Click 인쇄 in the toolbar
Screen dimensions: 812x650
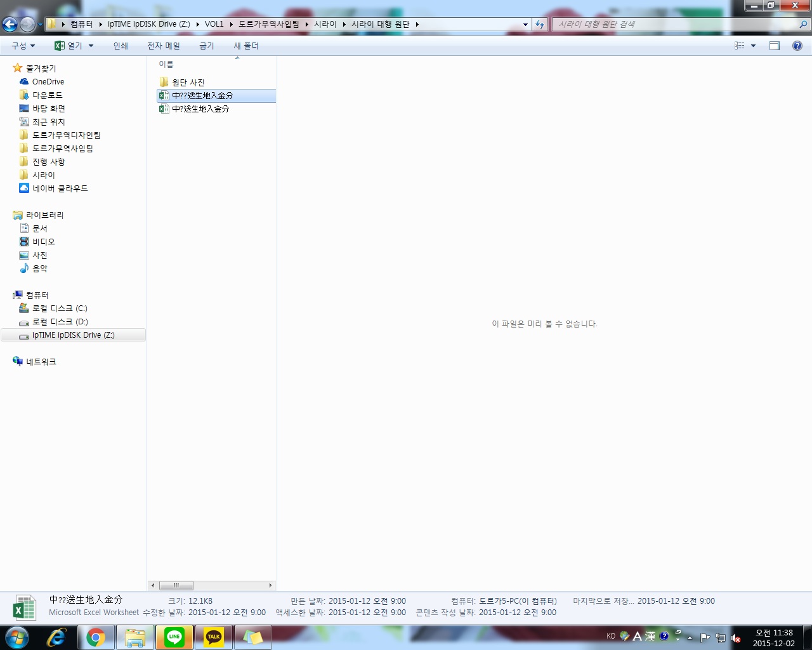click(x=121, y=46)
